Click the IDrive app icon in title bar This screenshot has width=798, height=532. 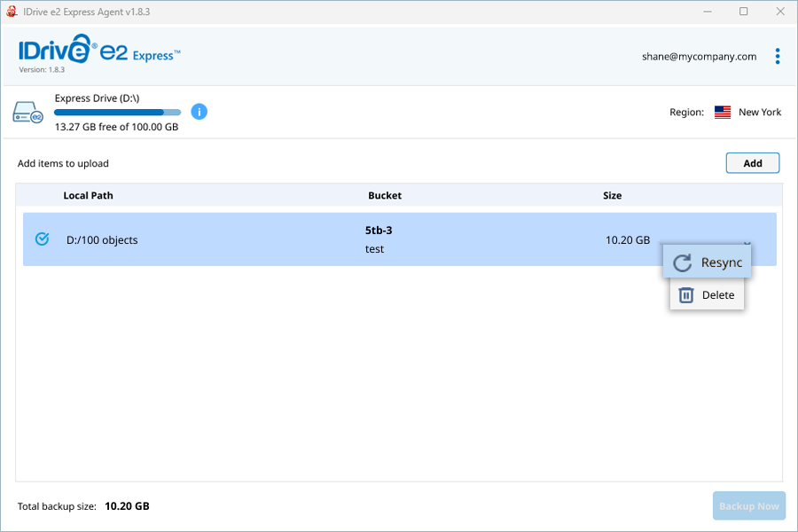point(12,12)
